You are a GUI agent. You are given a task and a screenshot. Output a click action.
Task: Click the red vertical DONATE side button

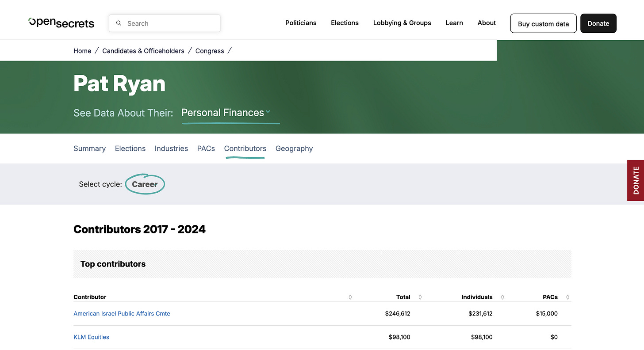636,180
